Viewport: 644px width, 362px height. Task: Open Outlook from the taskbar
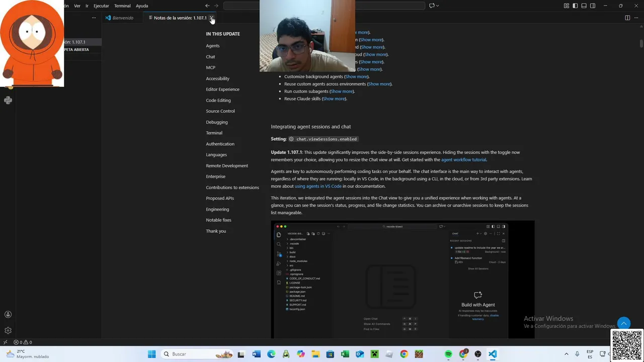[x=359, y=354]
